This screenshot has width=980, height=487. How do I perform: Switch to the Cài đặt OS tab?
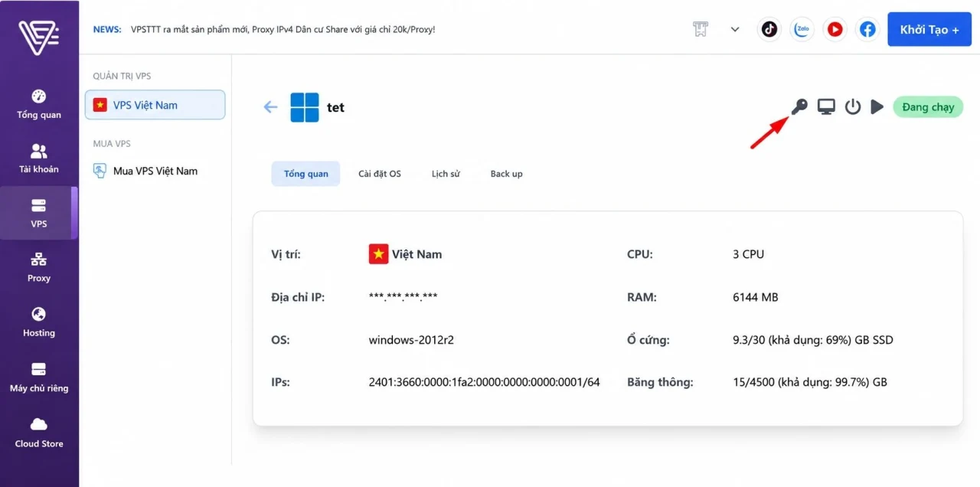380,174
